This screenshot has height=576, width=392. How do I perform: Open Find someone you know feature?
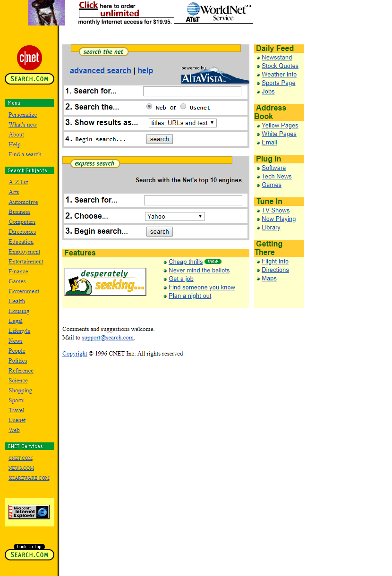pyautogui.click(x=202, y=288)
